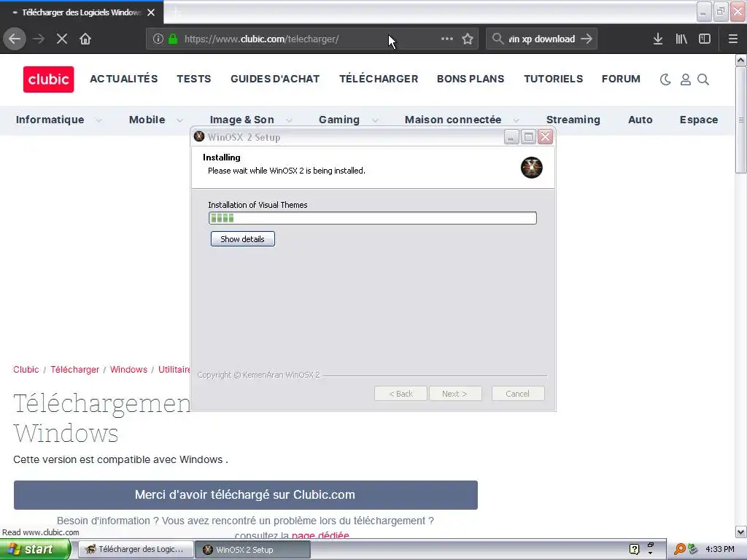The image size is (747, 560).
Task: Open the 'page dédiée' link
Action: point(320,536)
